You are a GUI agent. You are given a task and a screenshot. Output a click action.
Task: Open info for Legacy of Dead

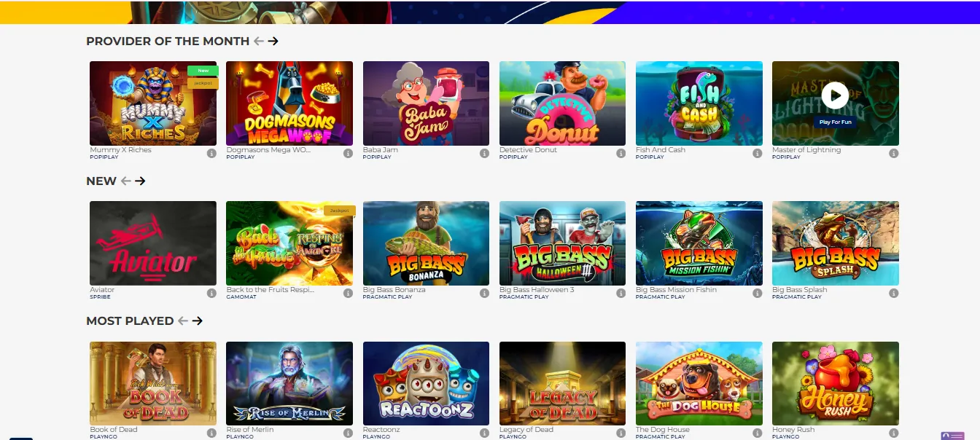click(x=621, y=433)
